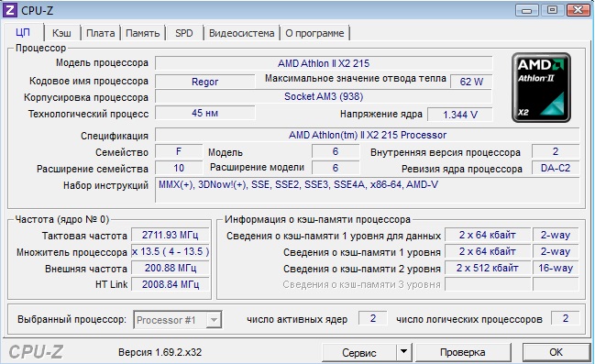595x364 pixels.
Task: Minimize the CPU-Z window
Action: [x=526, y=10]
